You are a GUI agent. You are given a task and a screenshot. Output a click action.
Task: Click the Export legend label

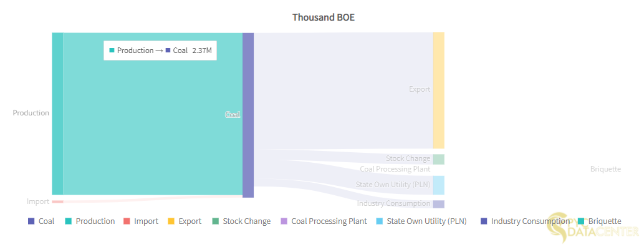point(190,221)
